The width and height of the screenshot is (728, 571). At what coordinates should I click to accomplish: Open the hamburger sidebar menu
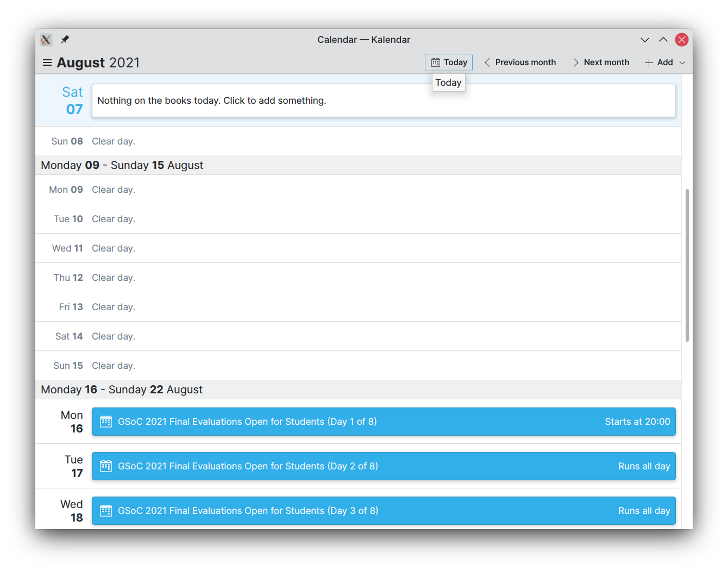47,62
